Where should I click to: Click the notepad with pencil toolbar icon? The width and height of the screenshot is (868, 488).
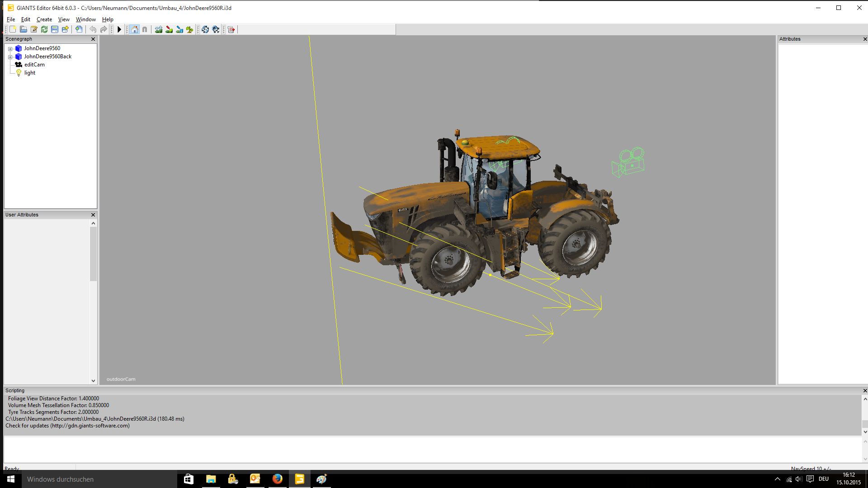pos(34,29)
